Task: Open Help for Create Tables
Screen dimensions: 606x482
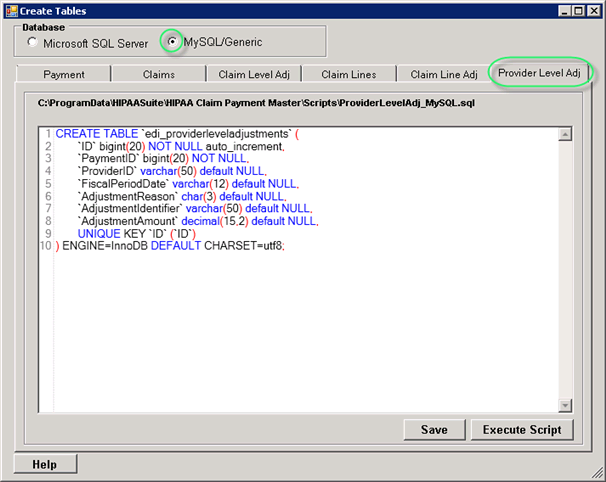Action: click(x=44, y=464)
